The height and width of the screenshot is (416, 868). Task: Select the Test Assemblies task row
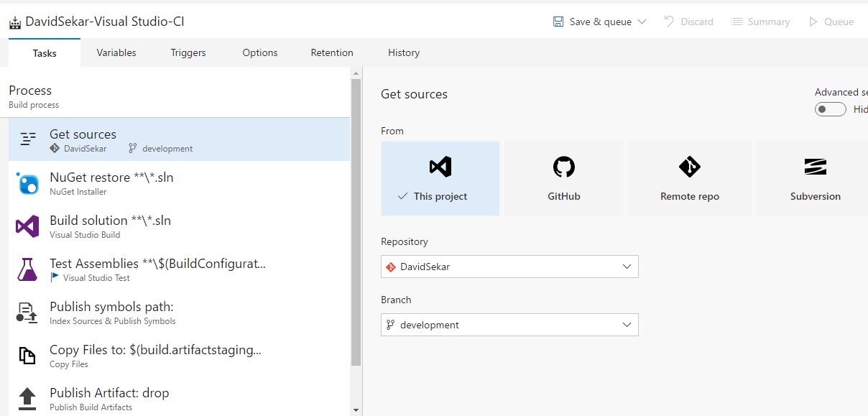point(179,269)
